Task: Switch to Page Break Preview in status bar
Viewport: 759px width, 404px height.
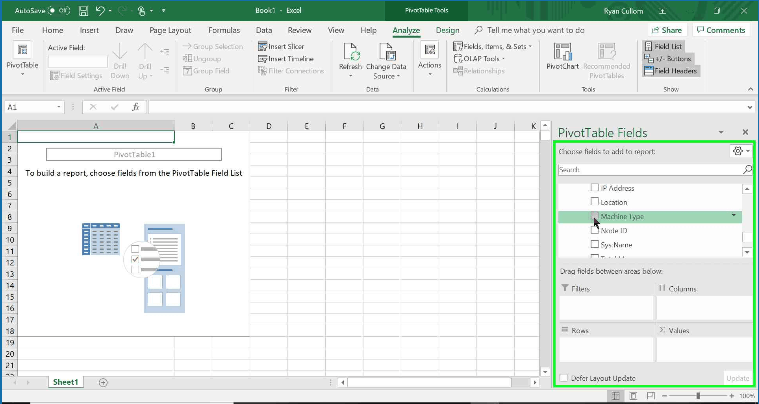Action: pos(651,396)
